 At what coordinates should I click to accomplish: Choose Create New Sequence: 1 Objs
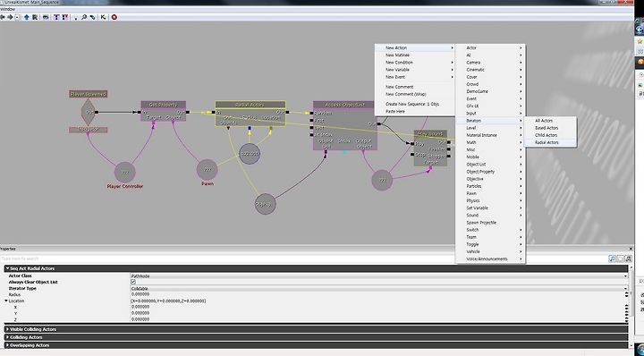pos(415,104)
